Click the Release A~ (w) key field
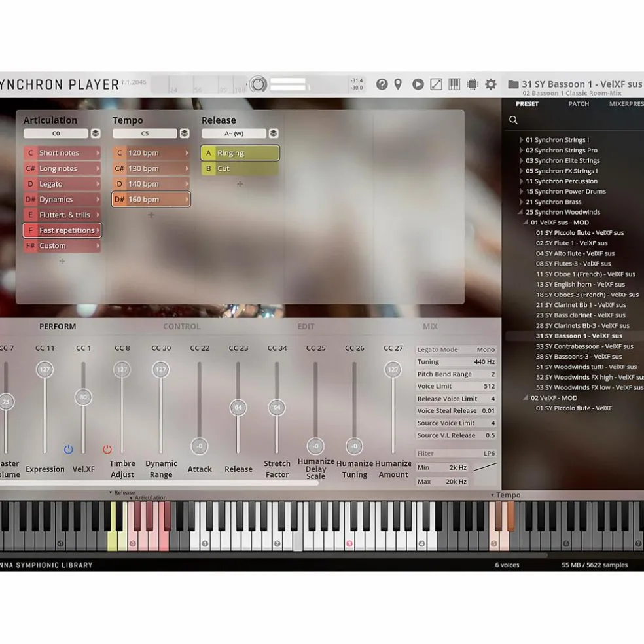 click(234, 134)
